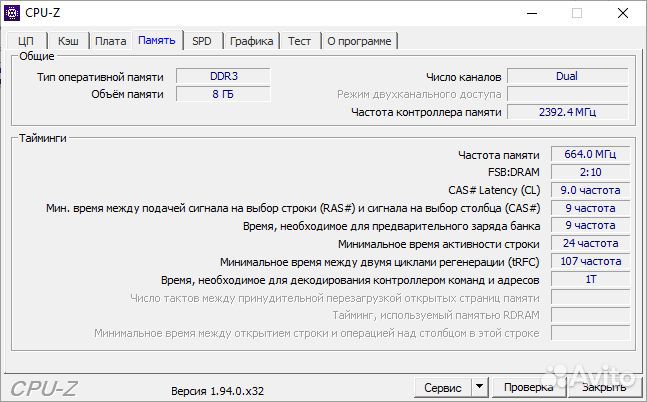Click the Объём памяти label

pos(128,95)
